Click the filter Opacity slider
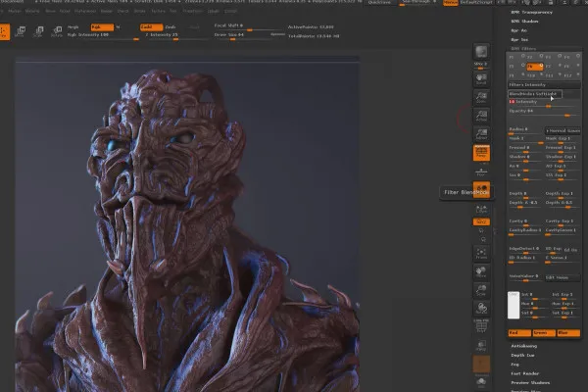This screenshot has height=392, width=588. pos(544,112)
